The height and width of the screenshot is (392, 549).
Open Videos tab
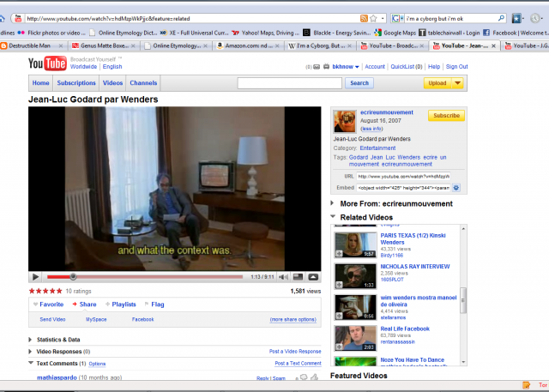coord(112,83)
